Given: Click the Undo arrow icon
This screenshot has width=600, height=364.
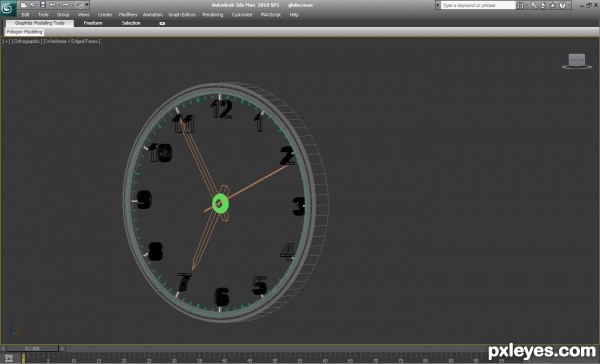Looking at the screenshot, I should tap(53, 5).
